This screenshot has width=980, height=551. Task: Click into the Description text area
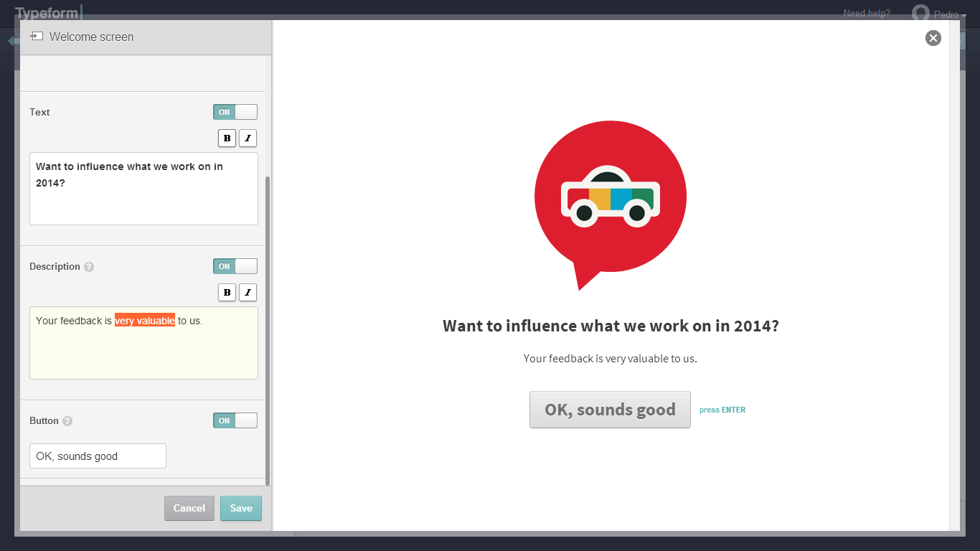(143, 343)
